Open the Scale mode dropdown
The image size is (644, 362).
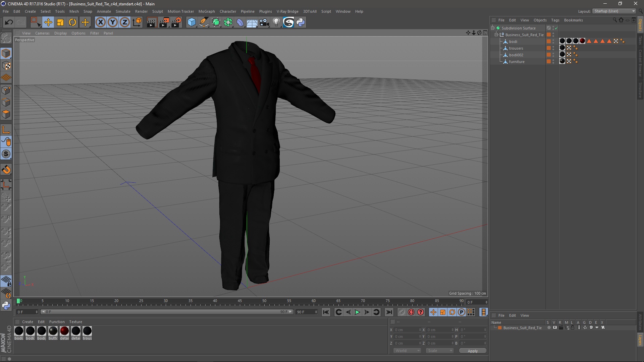point(440,351)
